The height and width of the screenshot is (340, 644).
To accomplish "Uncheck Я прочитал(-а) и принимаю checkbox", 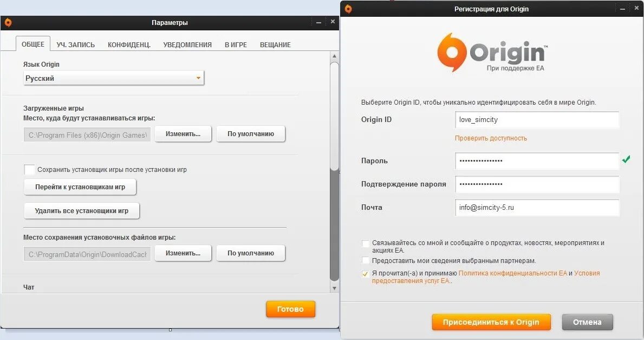I will pyautogui.click(x=365, y=274).
